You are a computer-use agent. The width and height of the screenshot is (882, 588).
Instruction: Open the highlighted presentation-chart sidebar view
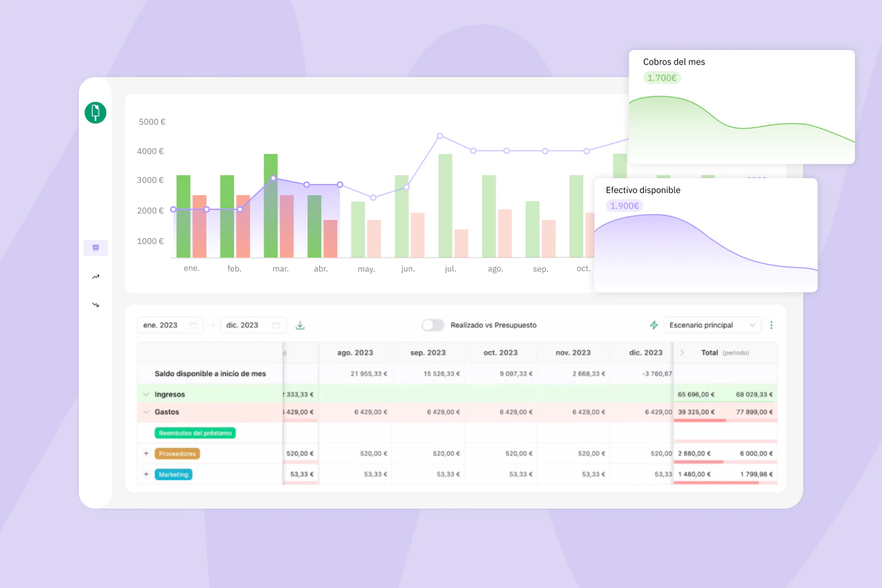pos(96,248)
